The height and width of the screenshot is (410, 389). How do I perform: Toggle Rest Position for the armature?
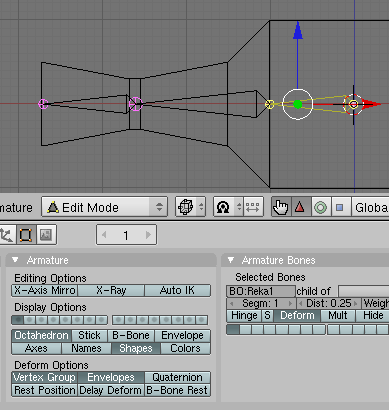[45, 390]
